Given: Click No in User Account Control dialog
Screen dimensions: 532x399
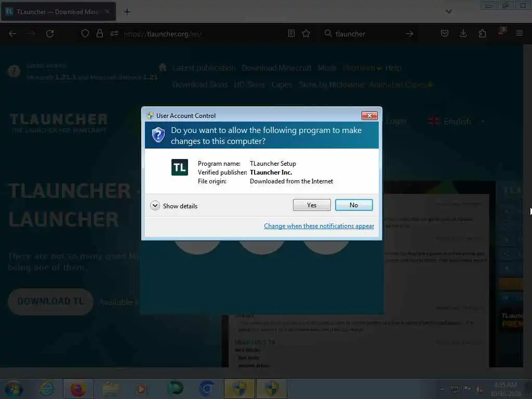Looking at the screenshot, I should (x=353, y=205).
